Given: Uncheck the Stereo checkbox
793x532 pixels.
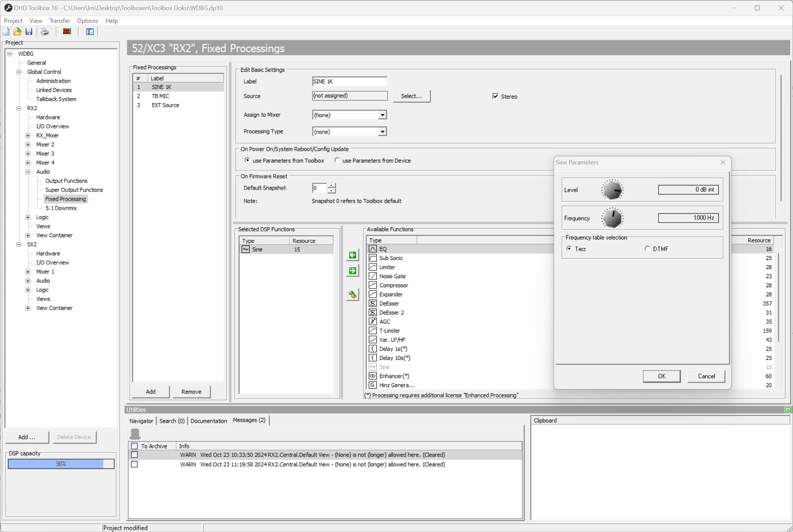Looking at the screenshot, I should click(495, 96).
